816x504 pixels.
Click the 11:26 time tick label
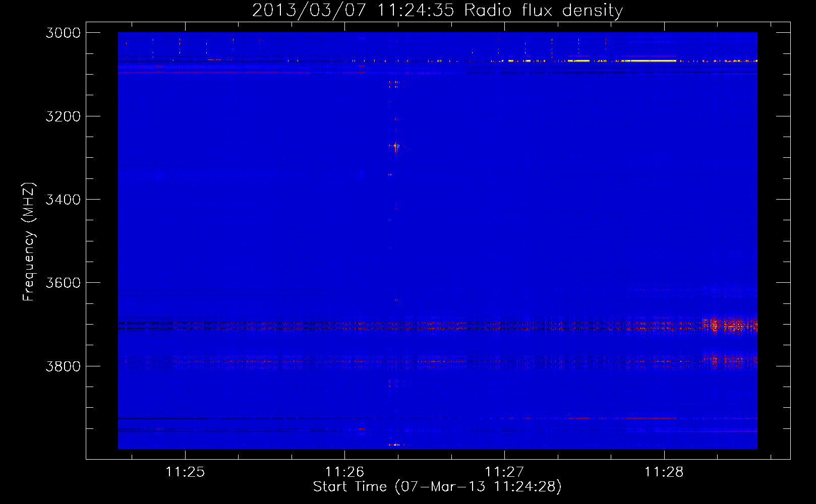(x=344, y=472)
